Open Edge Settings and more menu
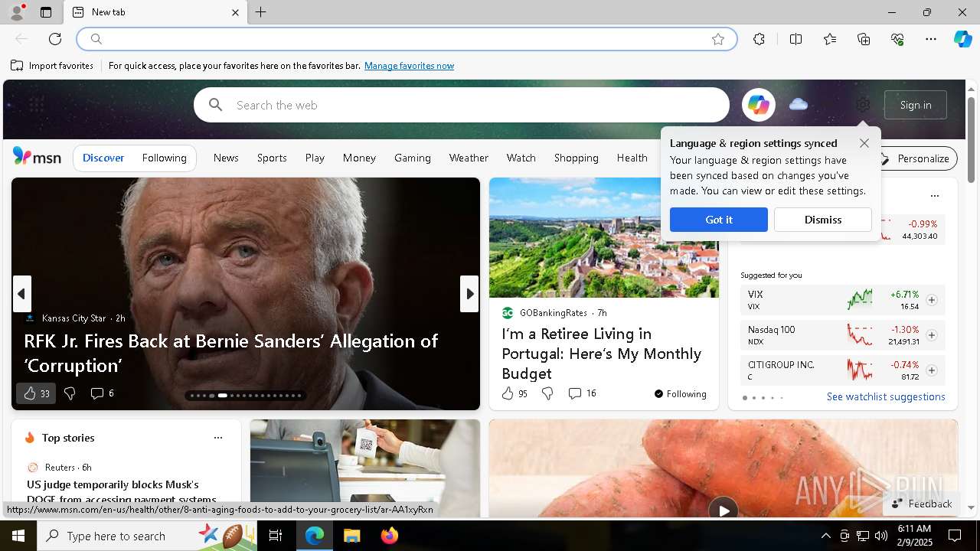 point(931,39)
